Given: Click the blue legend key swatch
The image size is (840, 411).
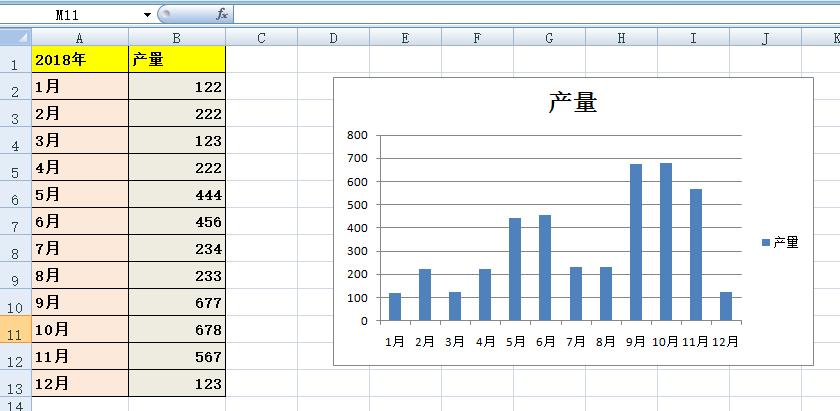Looking at the screenshot, I should [x=766, y=243].
